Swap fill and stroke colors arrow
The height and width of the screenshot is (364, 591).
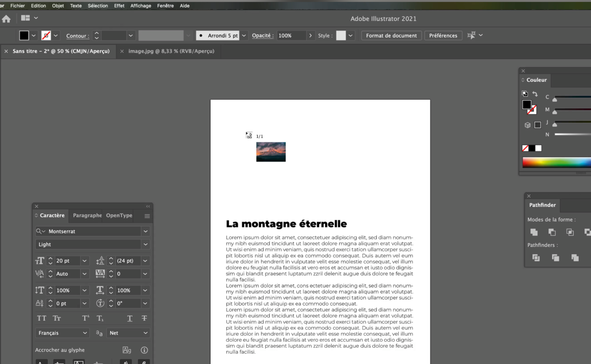pyautogui.click(x=535, y=94)
